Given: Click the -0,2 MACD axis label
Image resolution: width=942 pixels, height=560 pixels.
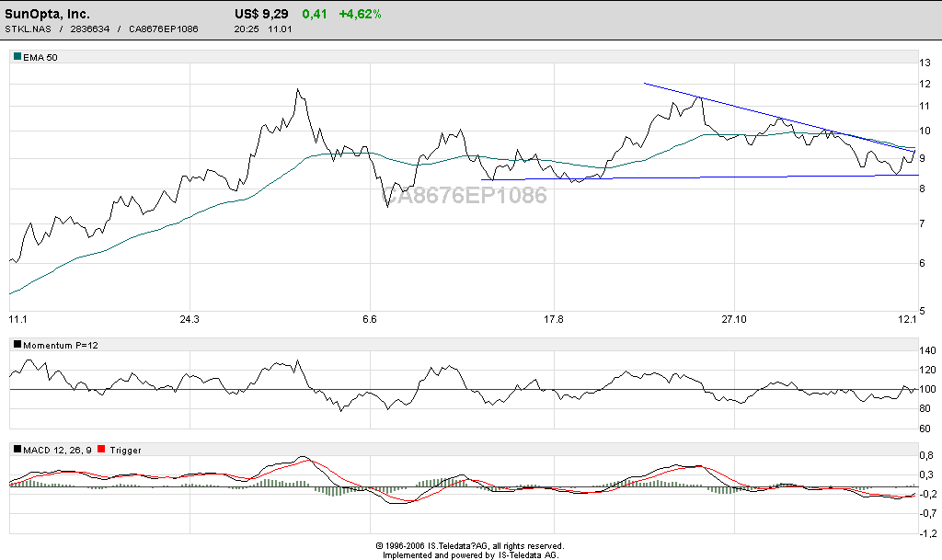Looking at the screenshot, I should coord(926,494).
